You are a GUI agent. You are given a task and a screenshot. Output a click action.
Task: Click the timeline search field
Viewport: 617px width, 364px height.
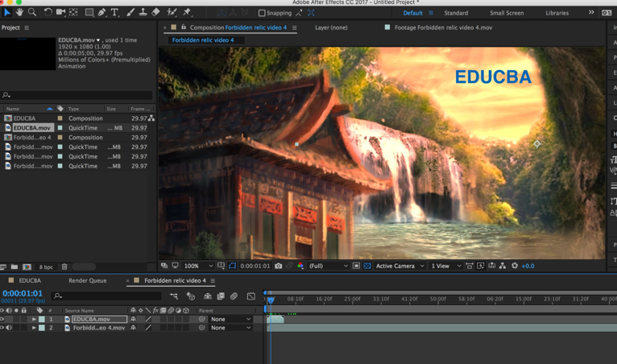[106, 296]
